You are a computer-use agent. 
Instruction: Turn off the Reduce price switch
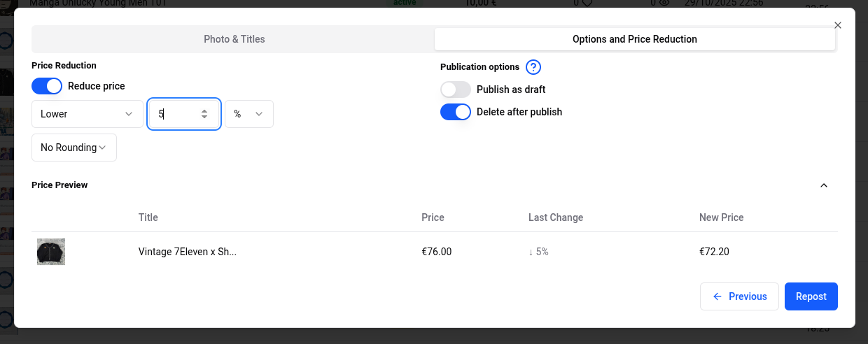[47, 86]
